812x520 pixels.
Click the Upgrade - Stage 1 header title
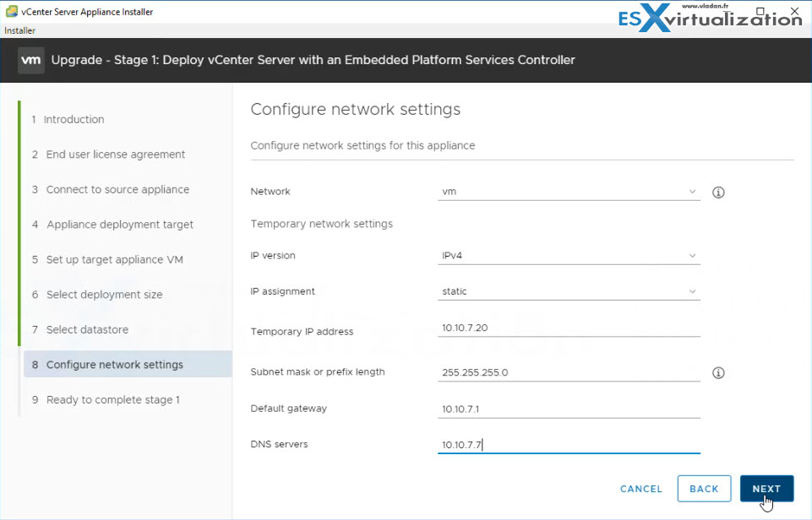(x=313, y=60)
